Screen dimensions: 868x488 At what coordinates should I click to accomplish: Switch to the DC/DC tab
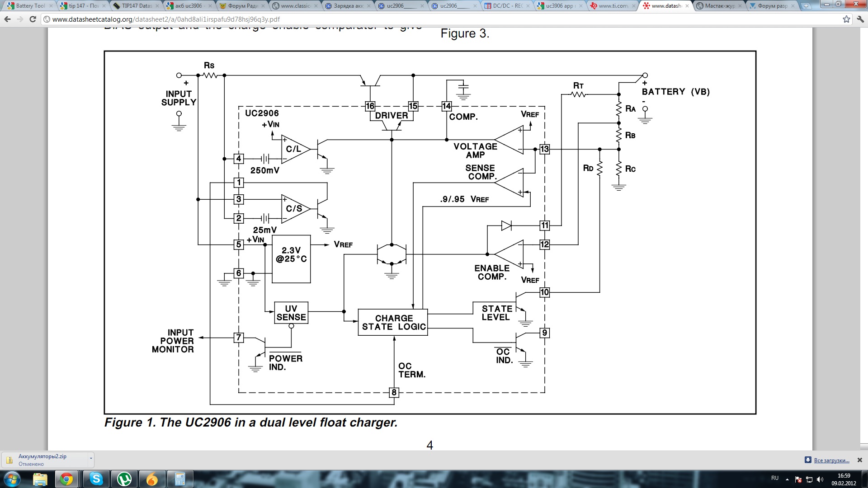pyautogui.click(x=507, y=6)
